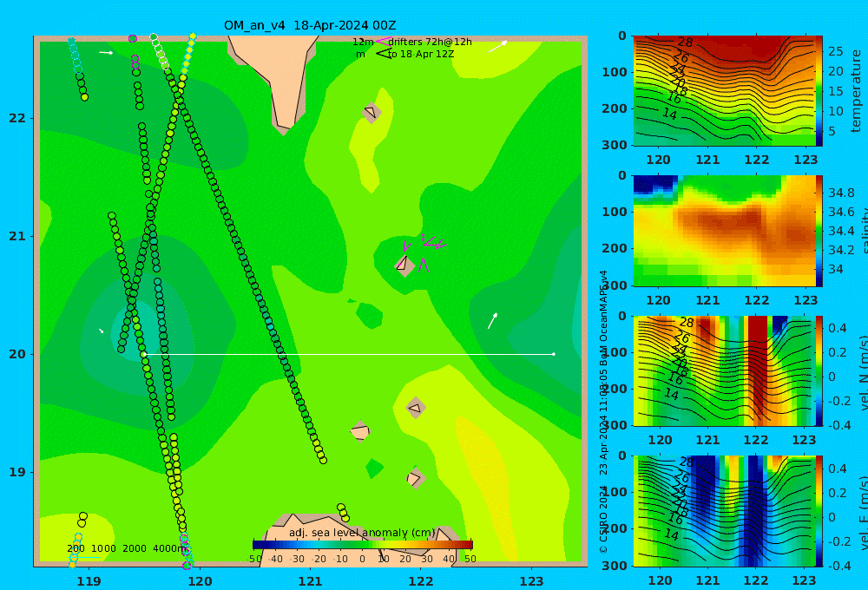868x590 pixels.
Task: Click the '28' contour label in the temperature panel
Action: [x=686, y=42]
